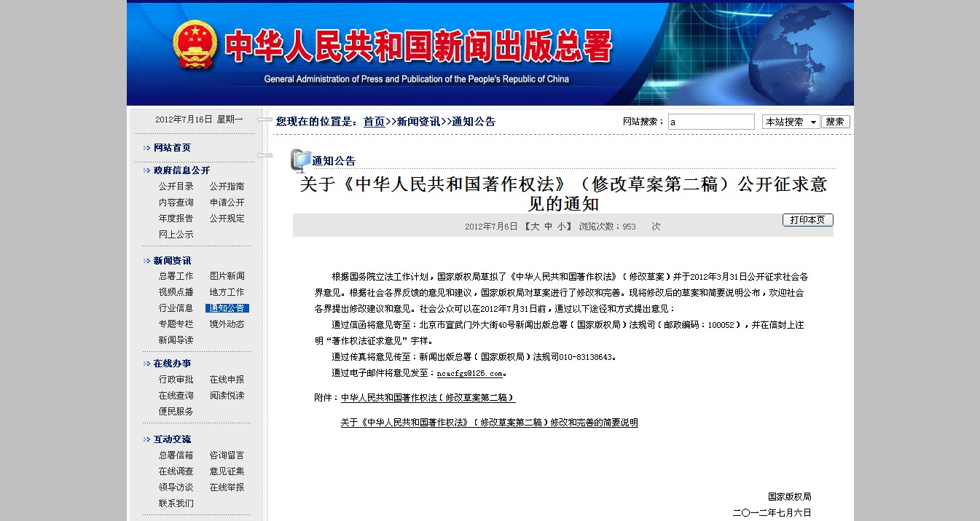
Task: Open 总署信箱 sidebar link
Action: [176, 455]
